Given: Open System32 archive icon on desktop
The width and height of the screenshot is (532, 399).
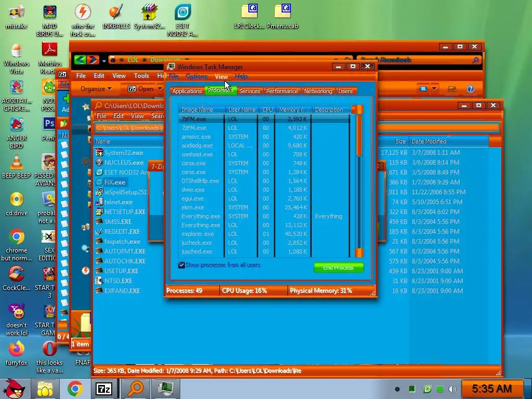Looking at the screenshot, I should [149, 16].
